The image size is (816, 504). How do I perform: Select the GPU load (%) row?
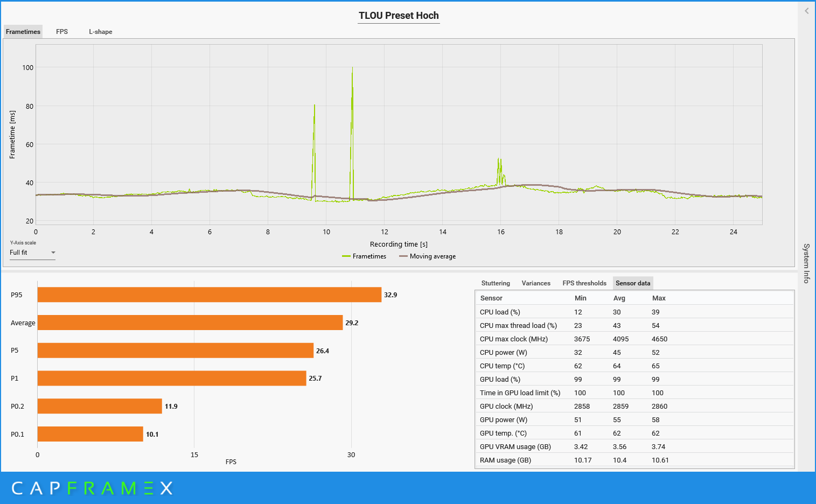coord(634,379)
